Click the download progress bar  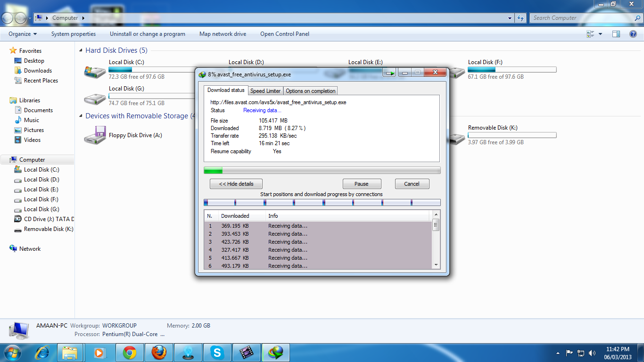(x=322, y=170)
